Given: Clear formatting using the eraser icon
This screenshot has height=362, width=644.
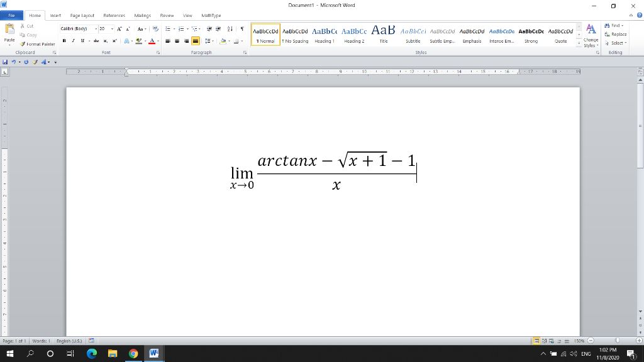Looking at the screenshot, I should (x=155, y=29).
